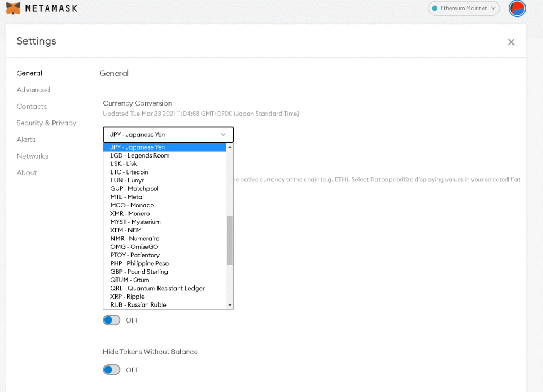Collapse the JPY - Japanese Yen currency dropdown
The image size is (543, 392).
pos(168,135)
